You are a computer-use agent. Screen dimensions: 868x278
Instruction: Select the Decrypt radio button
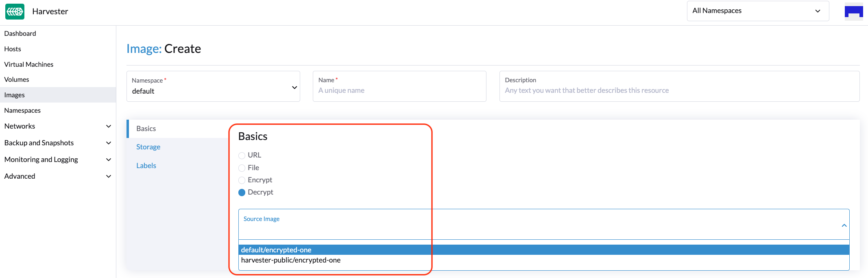click(x=242, y=193)
